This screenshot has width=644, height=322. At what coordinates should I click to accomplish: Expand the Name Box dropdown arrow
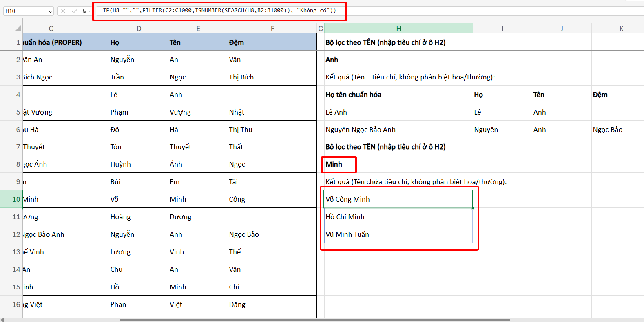[x=50, y=11]
